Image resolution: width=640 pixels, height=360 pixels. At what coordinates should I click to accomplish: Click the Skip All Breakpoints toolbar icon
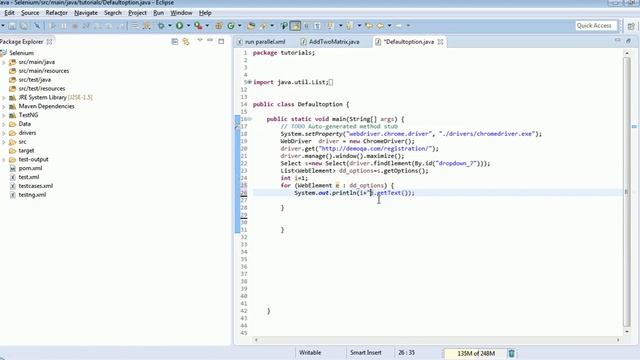pyautogui.click(x=37, y=26)
